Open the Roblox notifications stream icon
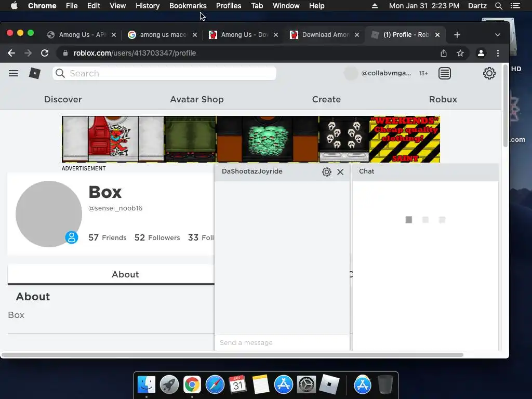The height and width of the screenshot is (399, 532). [x=445, y=73]
